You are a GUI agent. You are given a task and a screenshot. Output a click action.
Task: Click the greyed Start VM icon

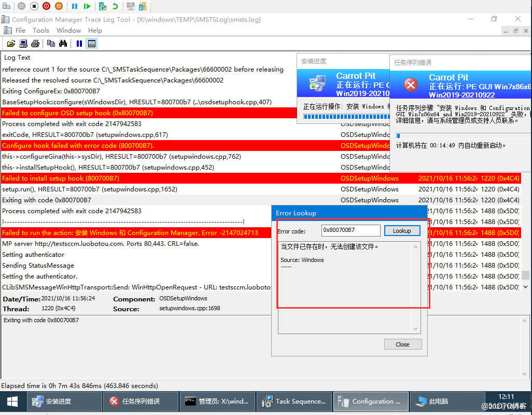pyautogui.click(x=21, y=6)
